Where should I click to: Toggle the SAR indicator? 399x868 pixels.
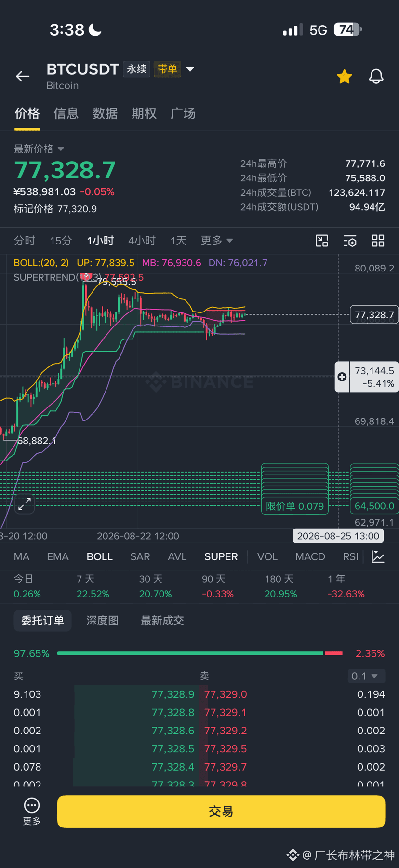tap(140, 557)
